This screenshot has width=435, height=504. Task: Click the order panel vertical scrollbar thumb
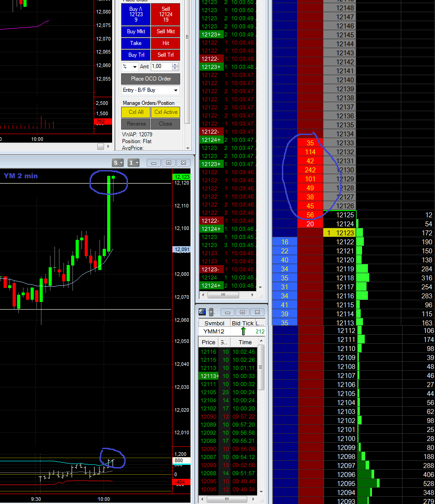[x=187, y=61]
